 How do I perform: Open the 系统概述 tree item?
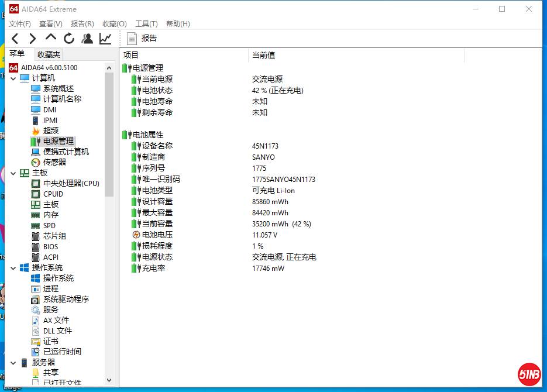point(58,88)
